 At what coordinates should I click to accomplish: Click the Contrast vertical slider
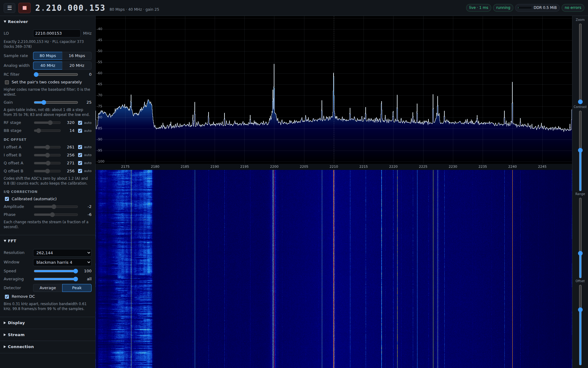(580, 151)
